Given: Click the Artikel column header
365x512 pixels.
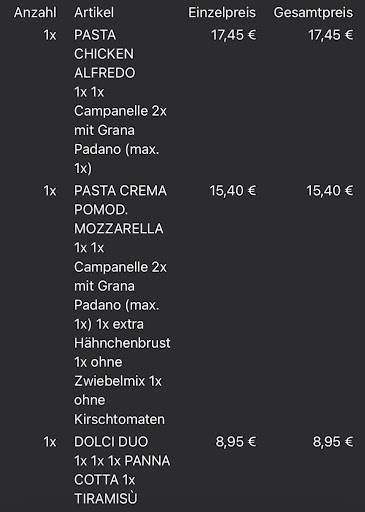Looking at the screenshot, I should pyautogui.click(x=94, y=13).
